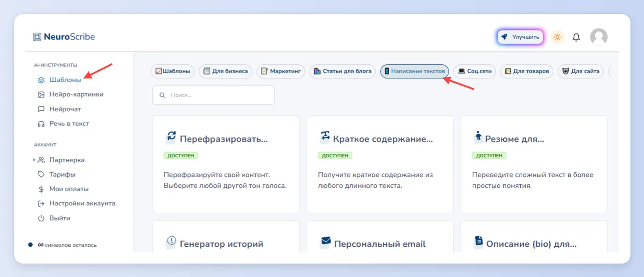Click the Улучшить upgrade button
This screenshot has height=277, width=644.
(x=520, y=37)
